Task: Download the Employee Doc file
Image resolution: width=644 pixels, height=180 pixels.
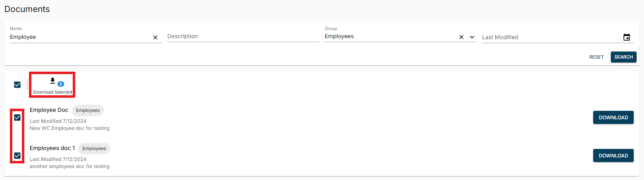Action: point(613,118)
